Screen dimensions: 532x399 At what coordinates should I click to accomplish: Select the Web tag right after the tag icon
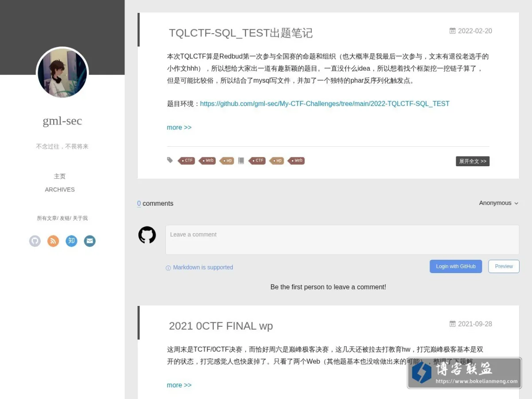(207, 160)
